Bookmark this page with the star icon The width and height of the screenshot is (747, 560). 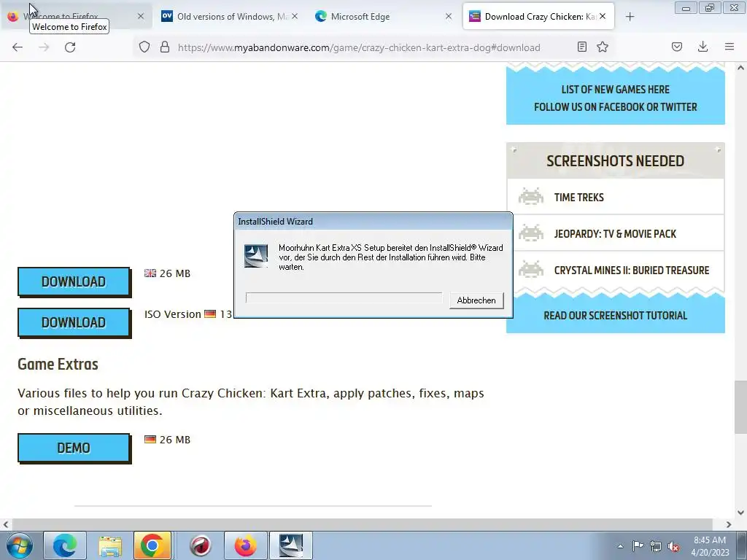tap(603, 47)
